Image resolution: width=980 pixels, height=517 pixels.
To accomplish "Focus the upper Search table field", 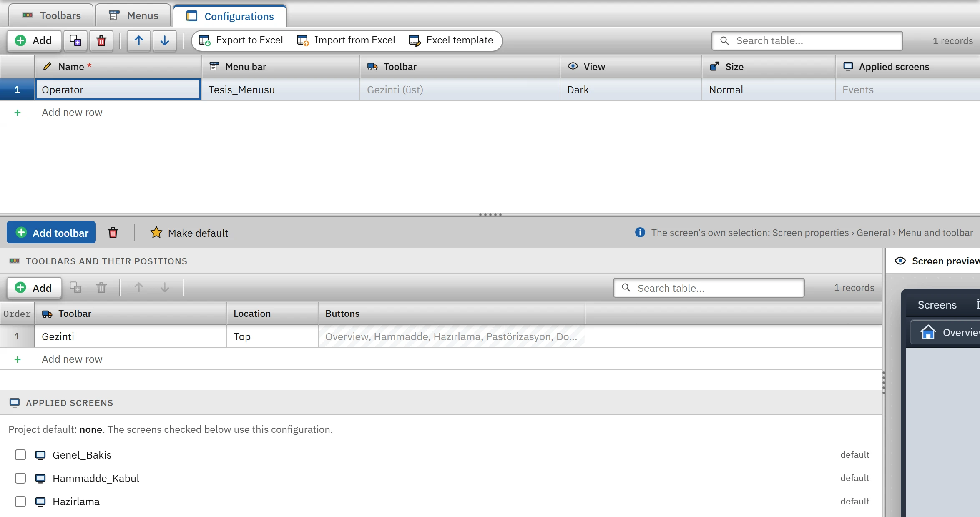I will [x=807, y=41].
